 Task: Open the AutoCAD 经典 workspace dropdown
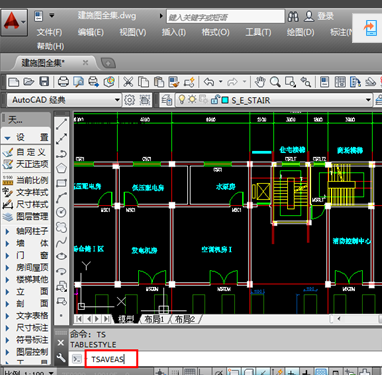[64, 100]
